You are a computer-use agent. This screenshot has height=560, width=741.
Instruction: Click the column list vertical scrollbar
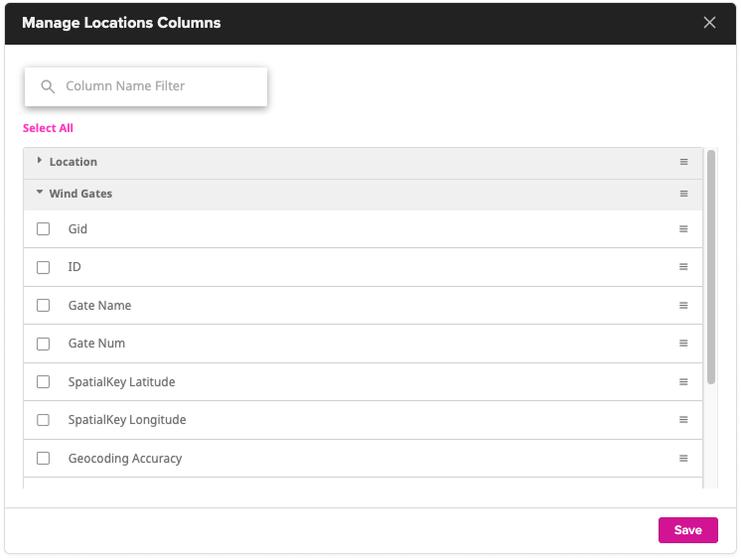click(710, 268)
